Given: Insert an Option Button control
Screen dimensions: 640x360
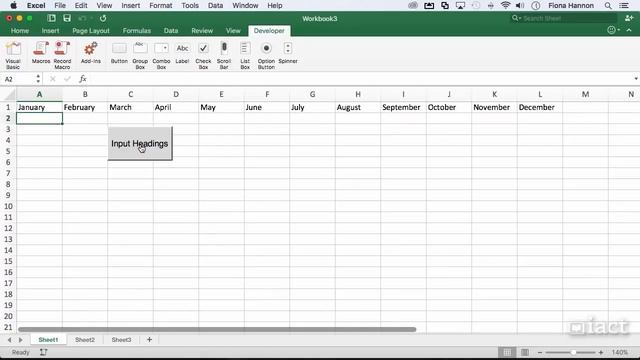Looking at the screenshot, I should point(266,55).
